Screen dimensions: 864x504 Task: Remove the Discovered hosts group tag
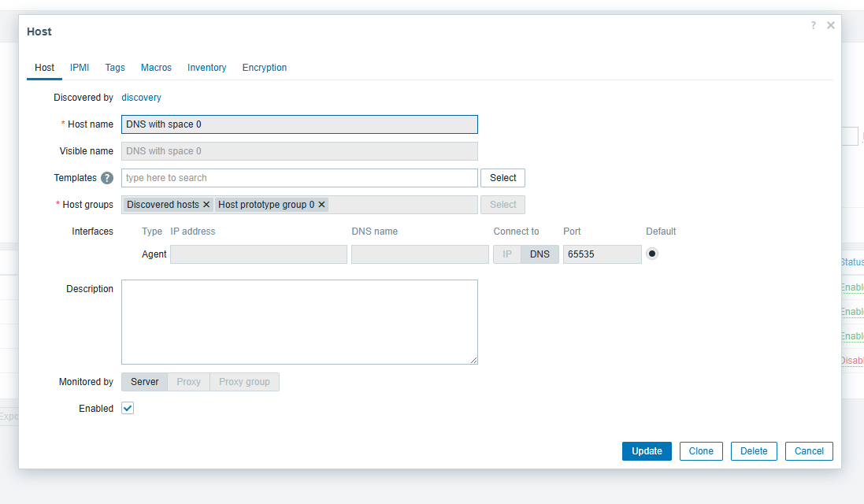click(206, 205)
